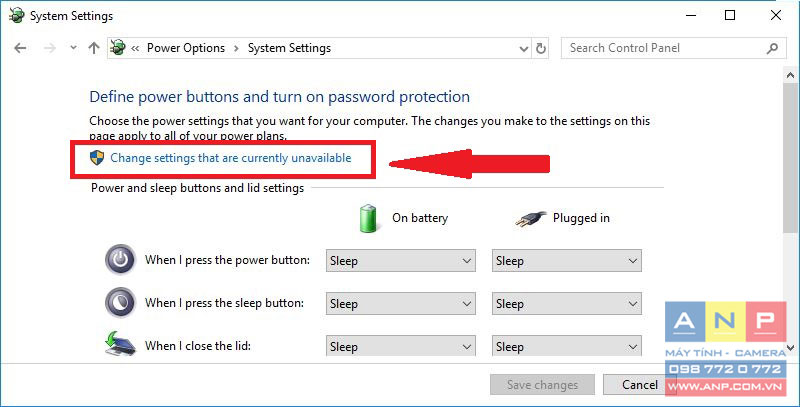Click the green battery icon
The height and width of the screenshot is (407, 800).
(368, 218)
